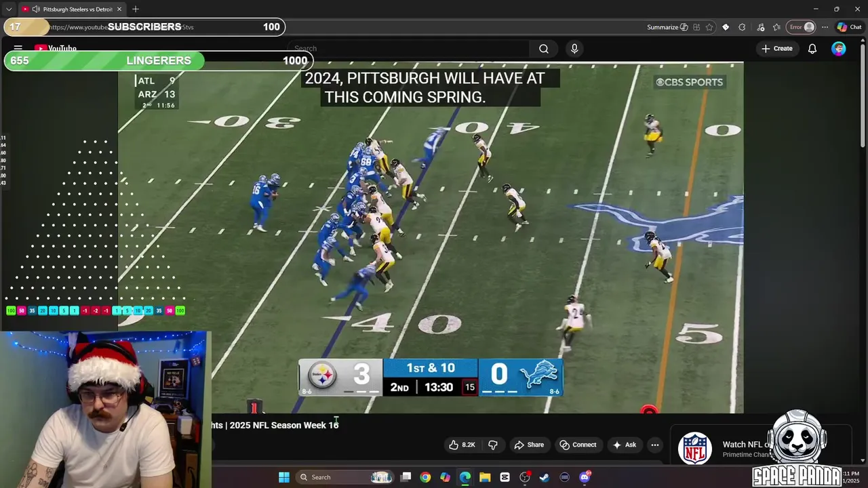This screenshot has width=868, height=488.
Task: Open Copilot Chat in the toolbar
Action: 849,27
